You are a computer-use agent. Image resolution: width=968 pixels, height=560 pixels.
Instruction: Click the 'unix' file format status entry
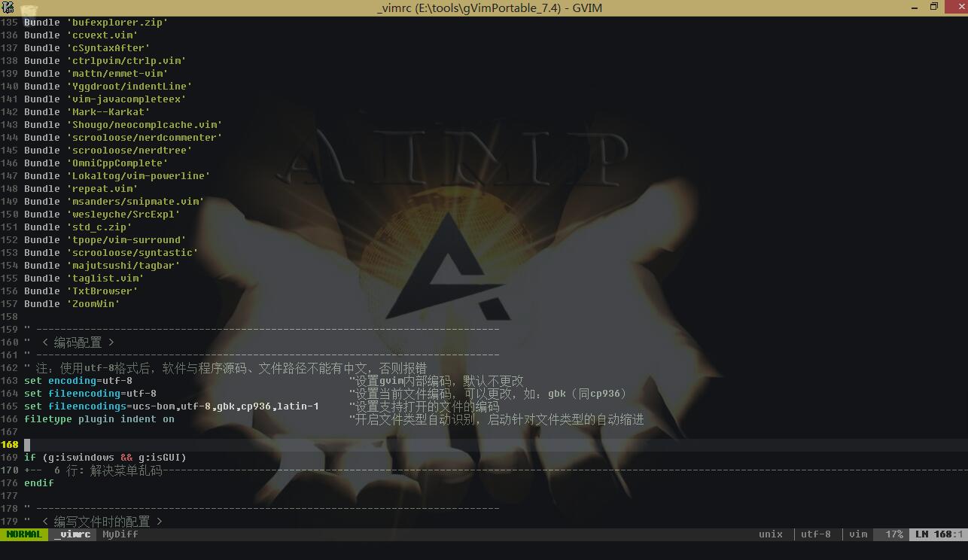(x=771, y=534)
